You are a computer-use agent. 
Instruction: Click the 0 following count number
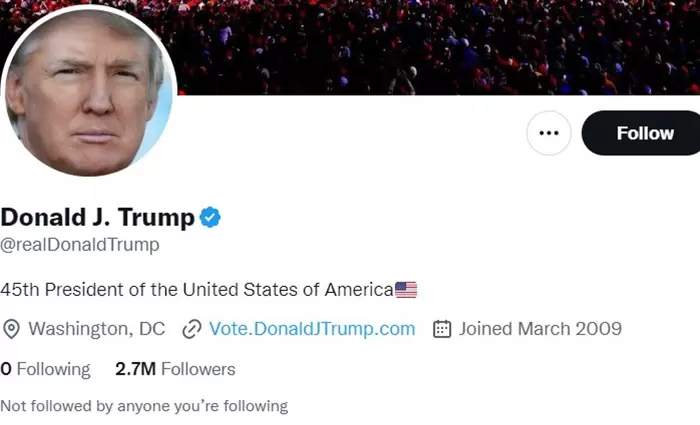tap(6, 369)
